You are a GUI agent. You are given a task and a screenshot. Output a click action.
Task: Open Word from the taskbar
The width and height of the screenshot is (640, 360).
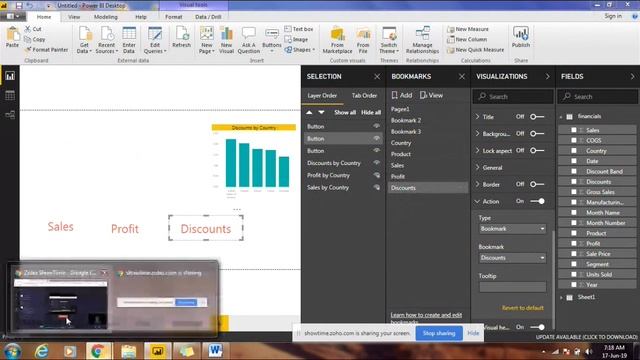(215, 351)
